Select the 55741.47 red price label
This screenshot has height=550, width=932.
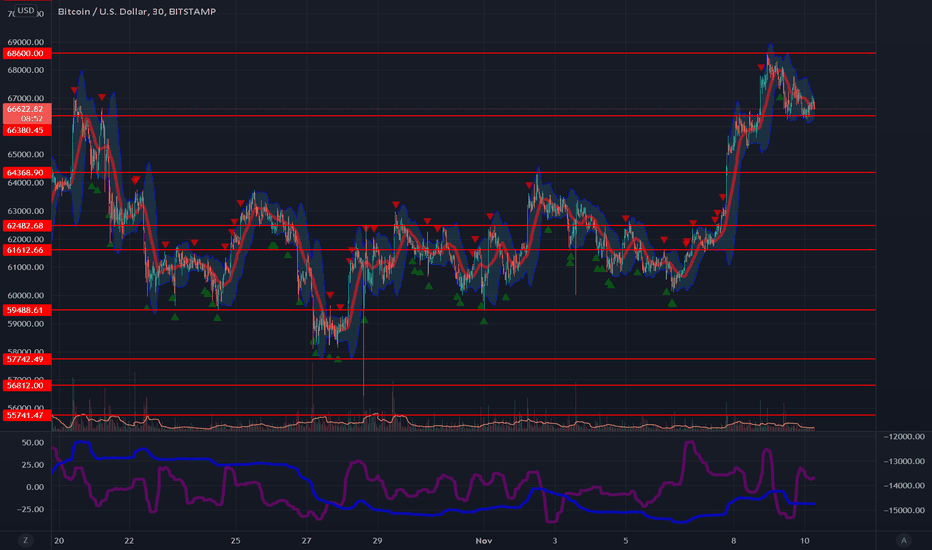(x=27, y=415)
